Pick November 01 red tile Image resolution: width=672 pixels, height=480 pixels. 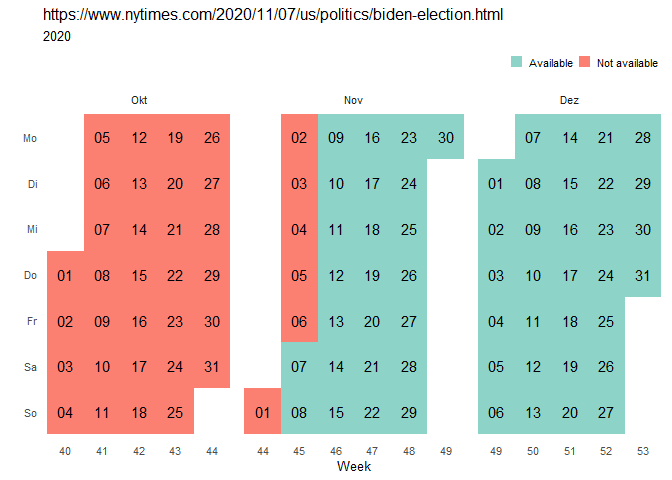pos(263,412)
